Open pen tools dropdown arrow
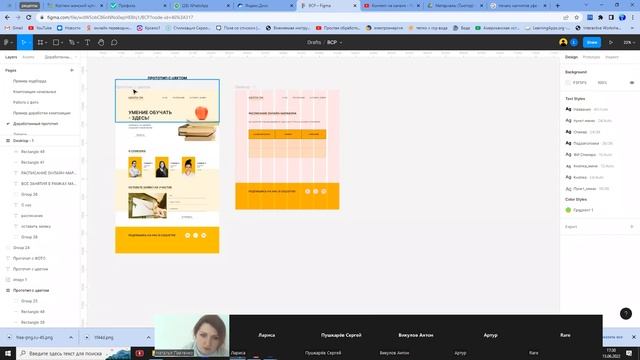 coord(78,43)
